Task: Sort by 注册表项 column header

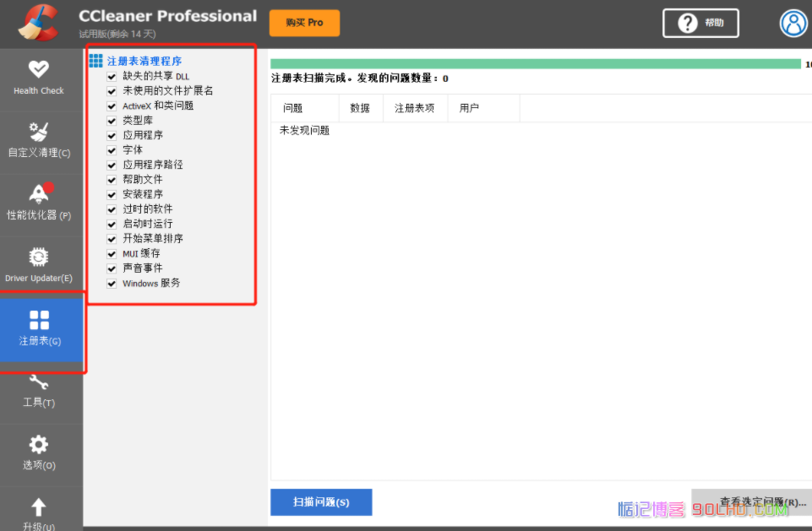Action: click(416, 108)
